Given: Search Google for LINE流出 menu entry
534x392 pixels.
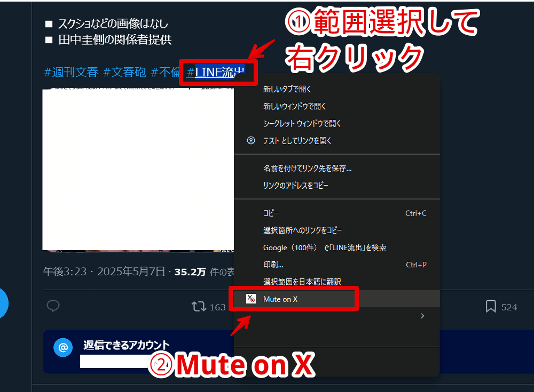Looking at the screenshot, I should pos(337,247).
